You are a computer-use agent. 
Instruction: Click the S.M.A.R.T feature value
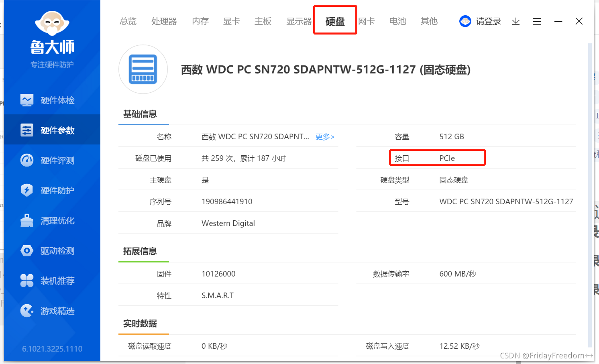(218, 295)
